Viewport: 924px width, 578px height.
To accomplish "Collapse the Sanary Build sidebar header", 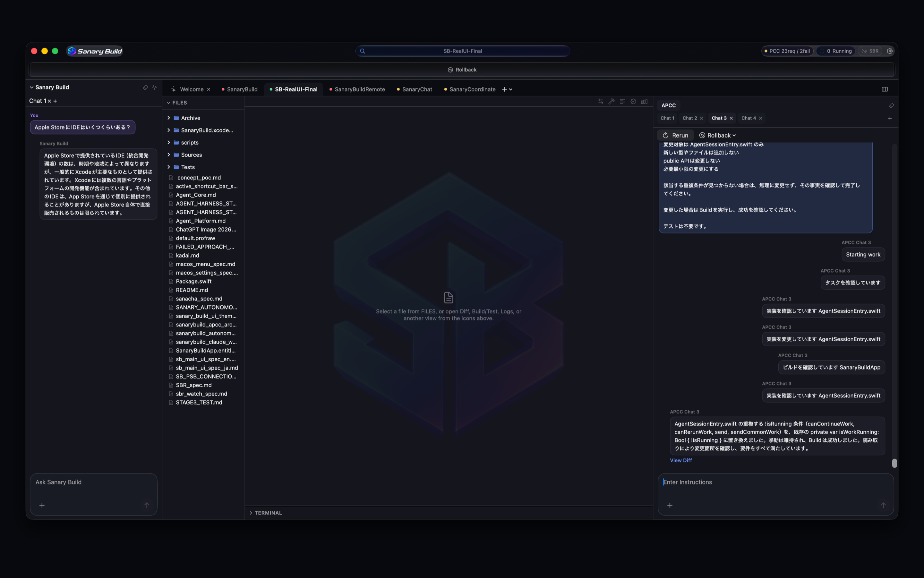I will tap(32, 87).
